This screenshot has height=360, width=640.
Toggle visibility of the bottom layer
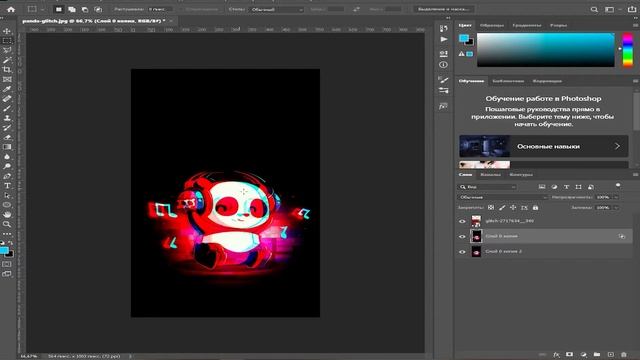pyautogui.click(x=462, y=252)
